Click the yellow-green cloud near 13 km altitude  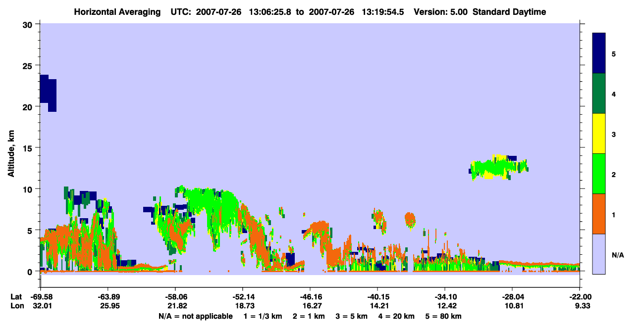click(x=499, y=167)
